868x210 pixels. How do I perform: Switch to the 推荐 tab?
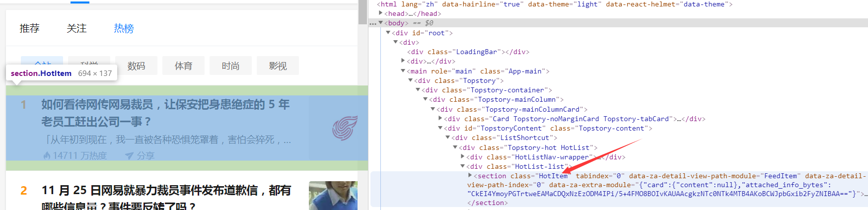[x=29, y=28]
